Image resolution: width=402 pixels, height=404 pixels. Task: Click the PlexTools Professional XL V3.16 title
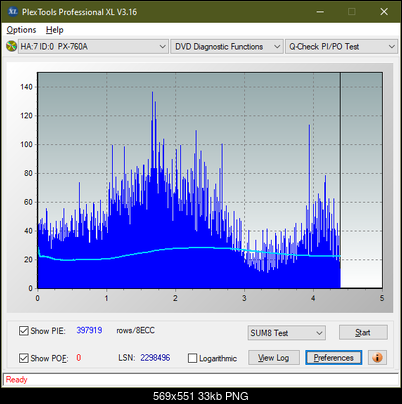[x=79, y=12]
